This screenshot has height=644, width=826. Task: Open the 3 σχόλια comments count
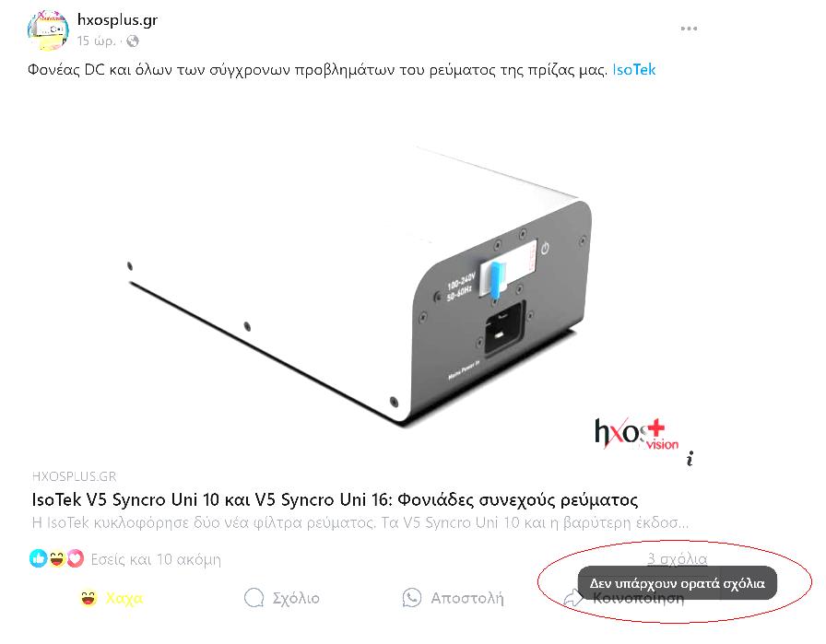(x=677, y=558)
